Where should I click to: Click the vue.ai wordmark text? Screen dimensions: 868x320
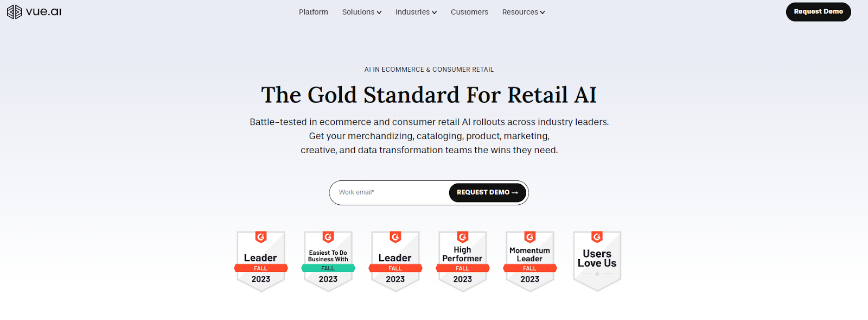point(43,12)
